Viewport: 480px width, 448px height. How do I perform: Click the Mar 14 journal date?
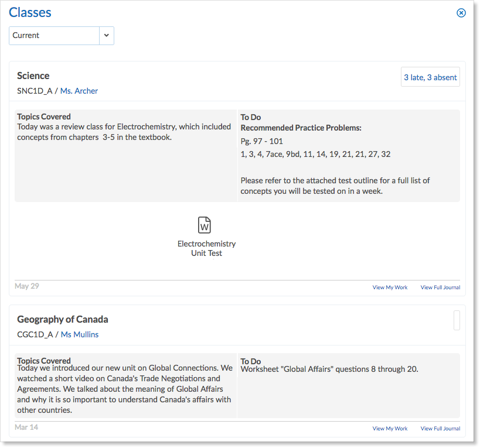click(26, 427)
